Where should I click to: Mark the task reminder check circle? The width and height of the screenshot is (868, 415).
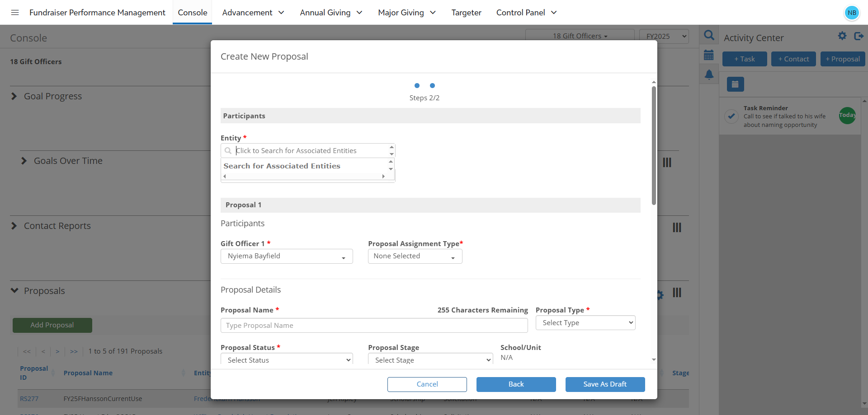731,116
